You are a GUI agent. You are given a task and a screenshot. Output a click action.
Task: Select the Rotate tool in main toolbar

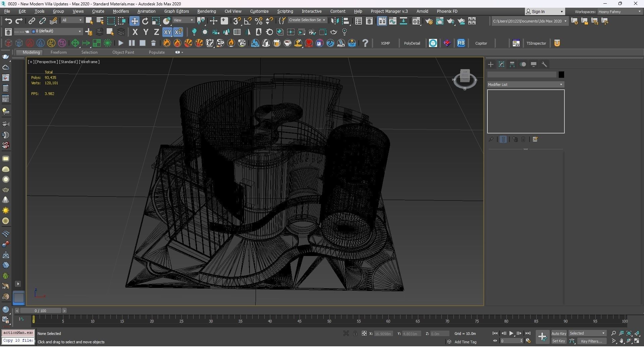145,21
